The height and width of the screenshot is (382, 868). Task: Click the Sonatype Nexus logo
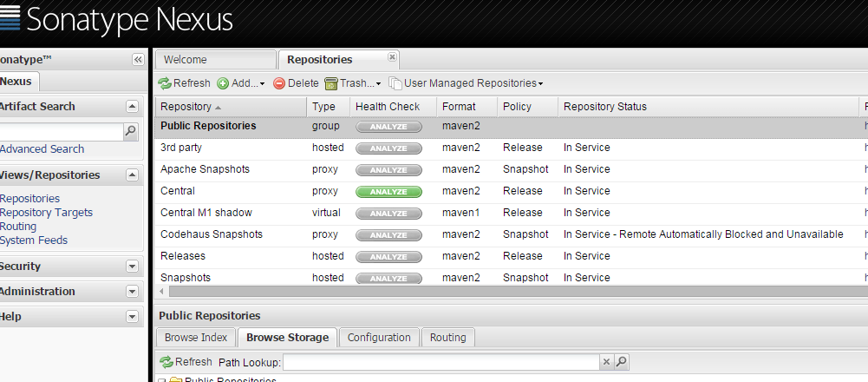pos(116,19)
